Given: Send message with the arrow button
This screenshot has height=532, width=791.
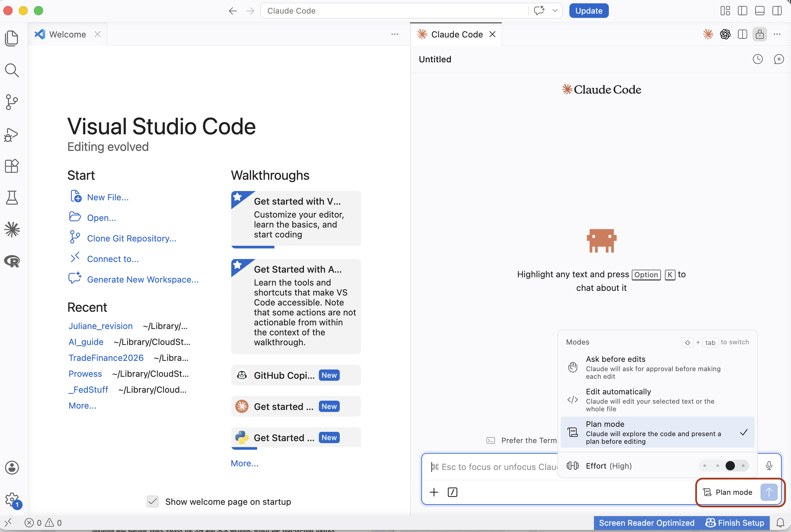Looking at the screenshot, I should [768, 492].
